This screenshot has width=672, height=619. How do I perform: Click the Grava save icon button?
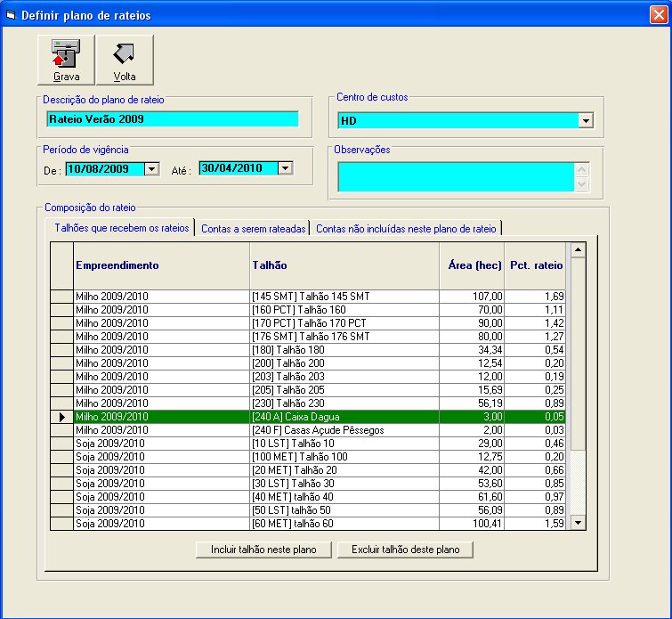click(x=66, y=60)
